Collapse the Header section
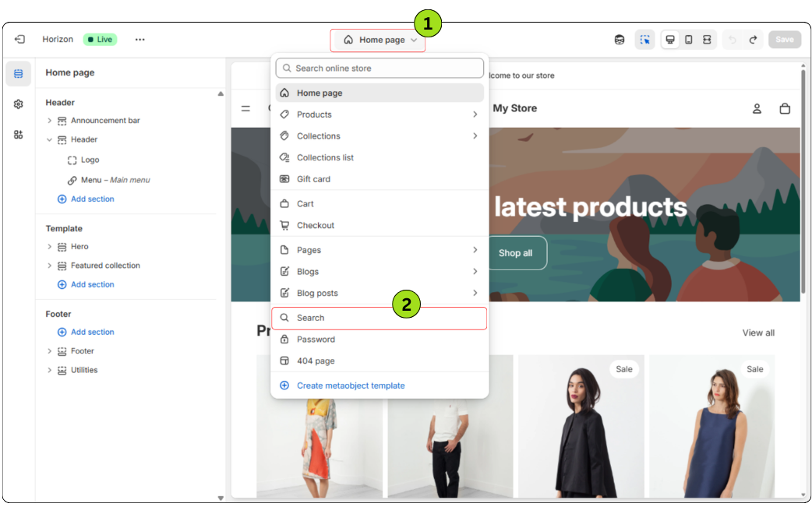This screenshot has width=812, height=507. (x=49, y=139)
